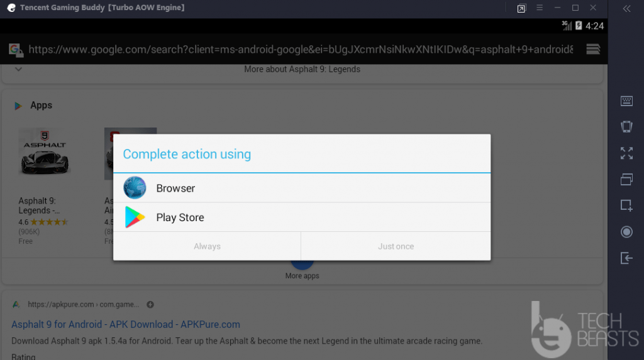Click the Just once button

pos(396,246)
